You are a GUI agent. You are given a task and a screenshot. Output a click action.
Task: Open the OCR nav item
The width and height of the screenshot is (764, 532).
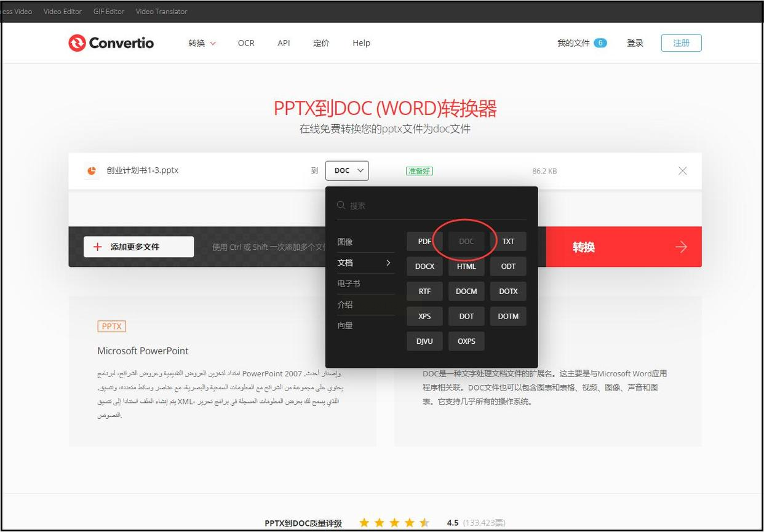tap(246, 43)
